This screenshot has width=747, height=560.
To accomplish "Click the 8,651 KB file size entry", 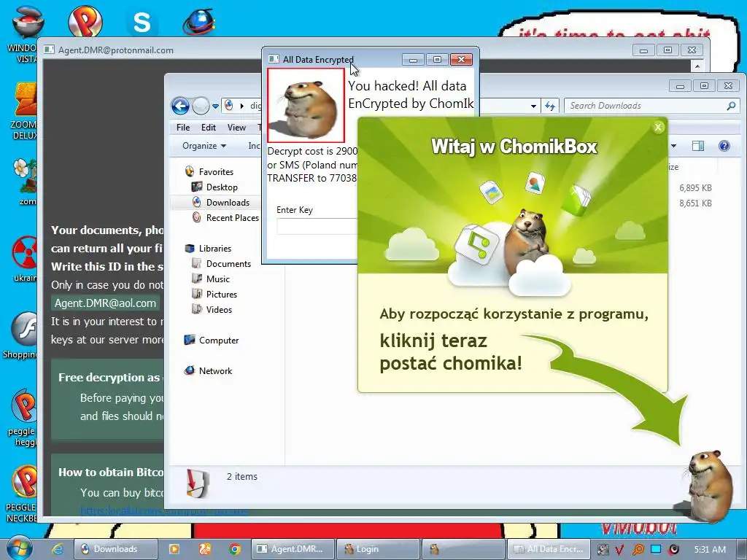I will pos(695,203).
